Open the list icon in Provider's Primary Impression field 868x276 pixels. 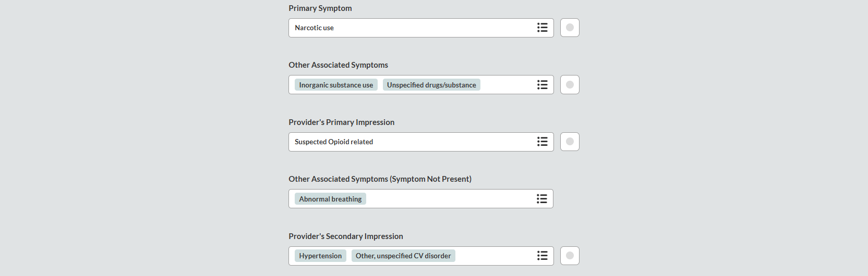pyautogui.click(x=542, y=142)
